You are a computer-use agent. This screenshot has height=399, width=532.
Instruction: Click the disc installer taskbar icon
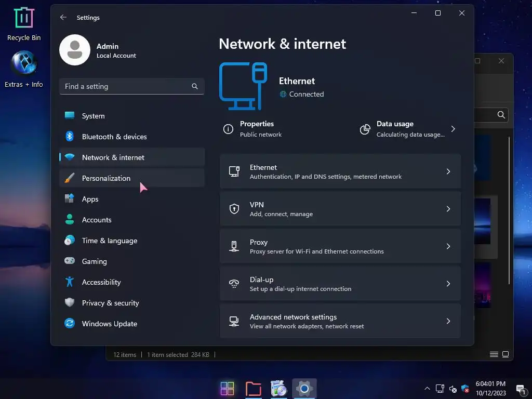pyautogui.click(x=278, y=389)
